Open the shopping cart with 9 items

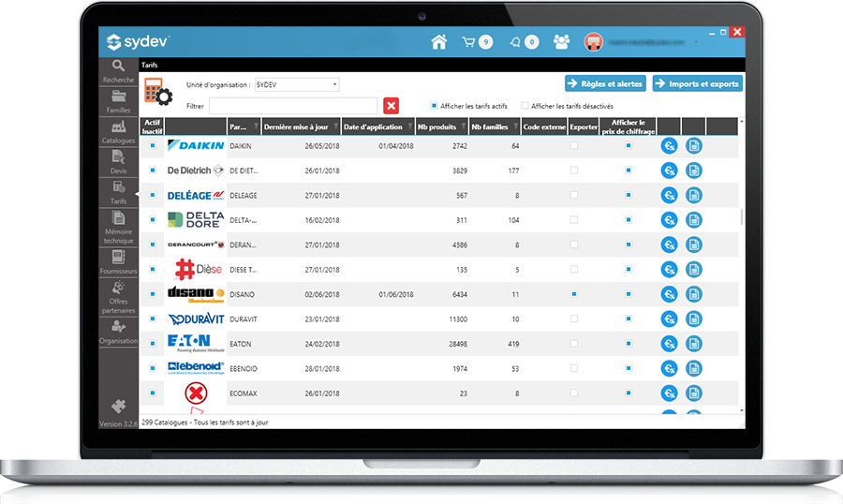pos(477,41)
